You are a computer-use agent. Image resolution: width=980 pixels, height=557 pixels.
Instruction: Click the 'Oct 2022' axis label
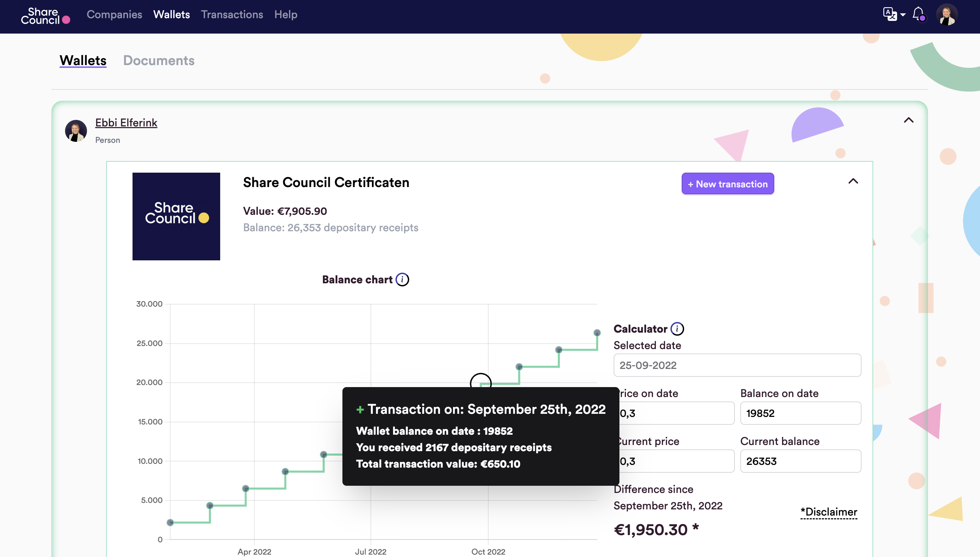(488, 552)
